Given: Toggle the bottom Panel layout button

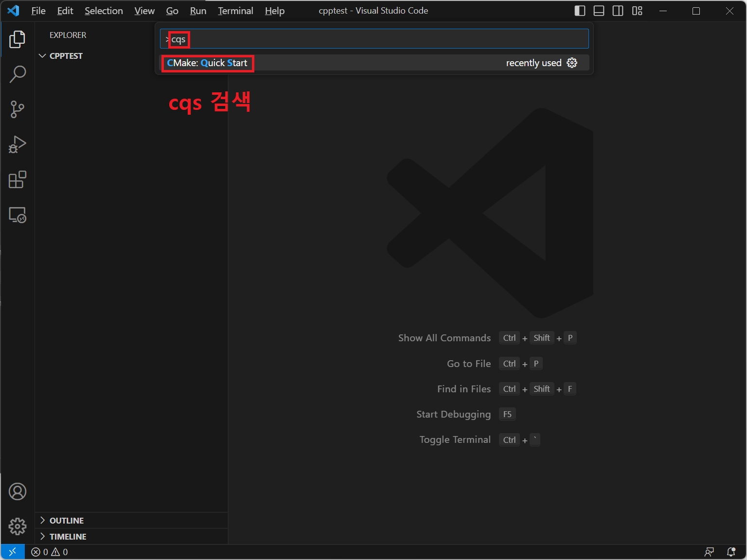Looking at the screenshot, I should [x=599, y=11].
